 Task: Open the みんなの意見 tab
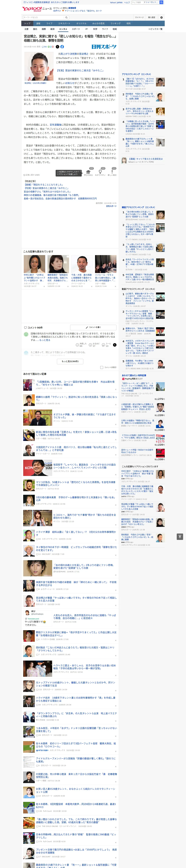click(98, 24)
